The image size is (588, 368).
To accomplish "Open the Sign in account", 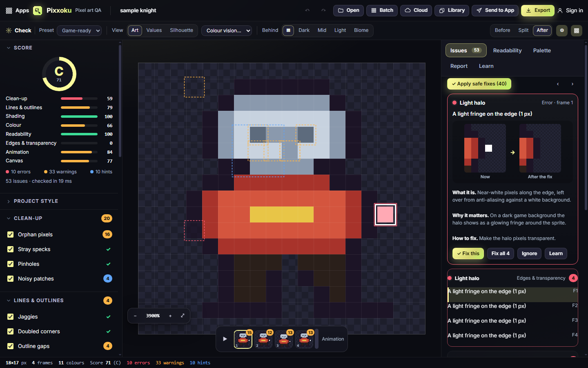I will [570, 11].
